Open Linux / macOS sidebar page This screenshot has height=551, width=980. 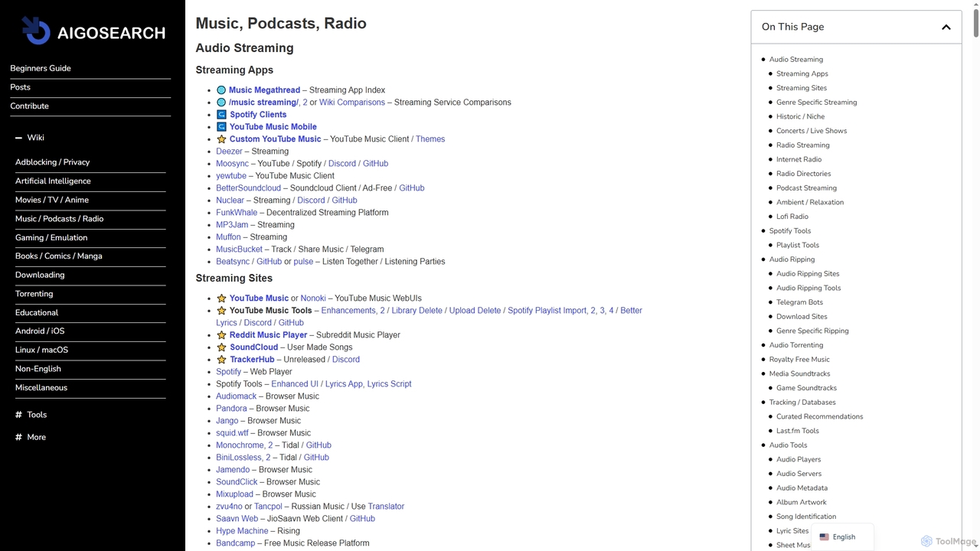pyautogui.click(x=41, y=350)
